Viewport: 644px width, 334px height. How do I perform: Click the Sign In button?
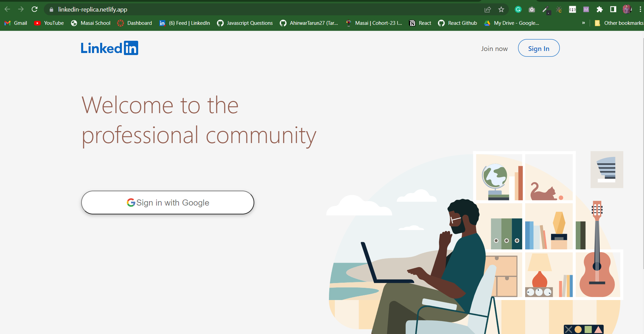click(538, 48)
